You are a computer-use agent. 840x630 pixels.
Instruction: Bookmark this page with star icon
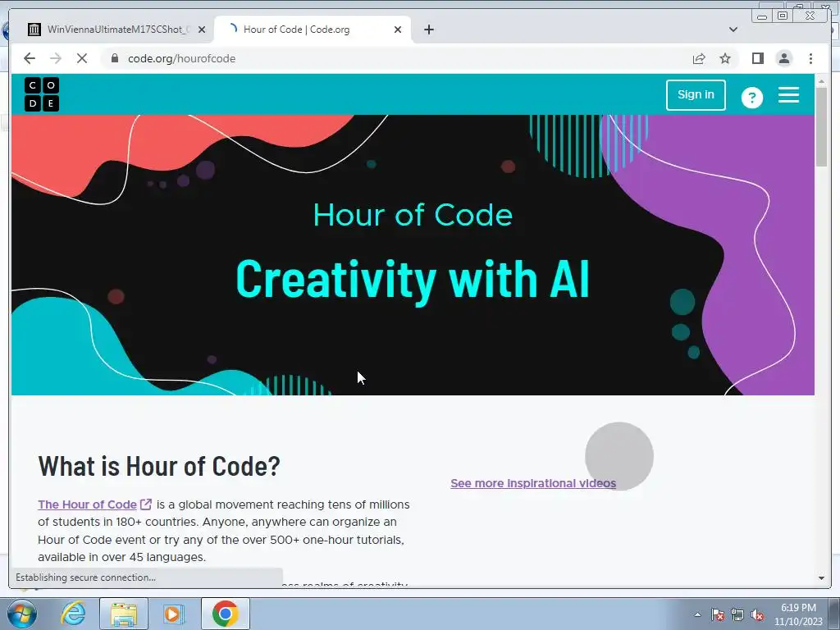pyautogui.click(x=725, y=58)
